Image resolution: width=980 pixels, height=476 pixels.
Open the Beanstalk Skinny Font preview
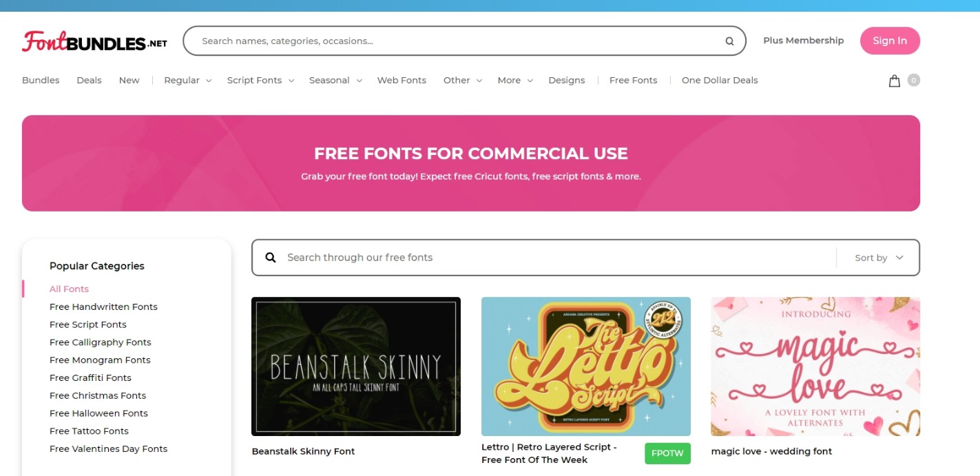[x=355, y=366]
